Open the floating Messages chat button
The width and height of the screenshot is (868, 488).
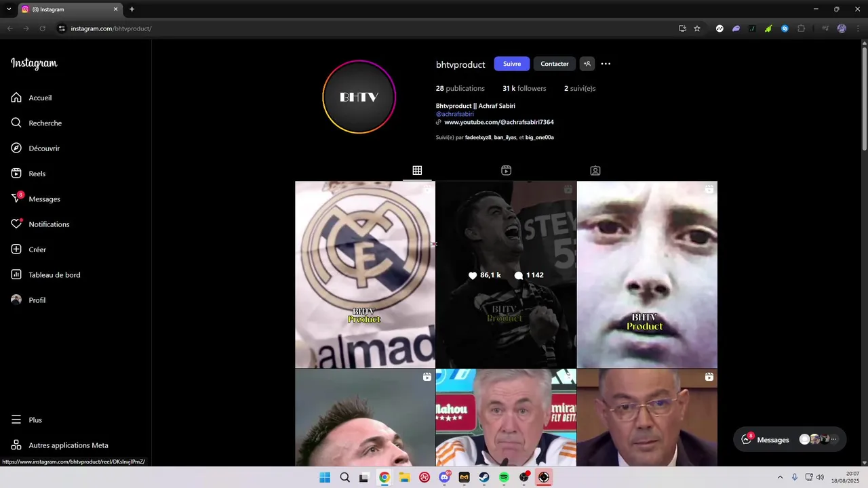790,439
